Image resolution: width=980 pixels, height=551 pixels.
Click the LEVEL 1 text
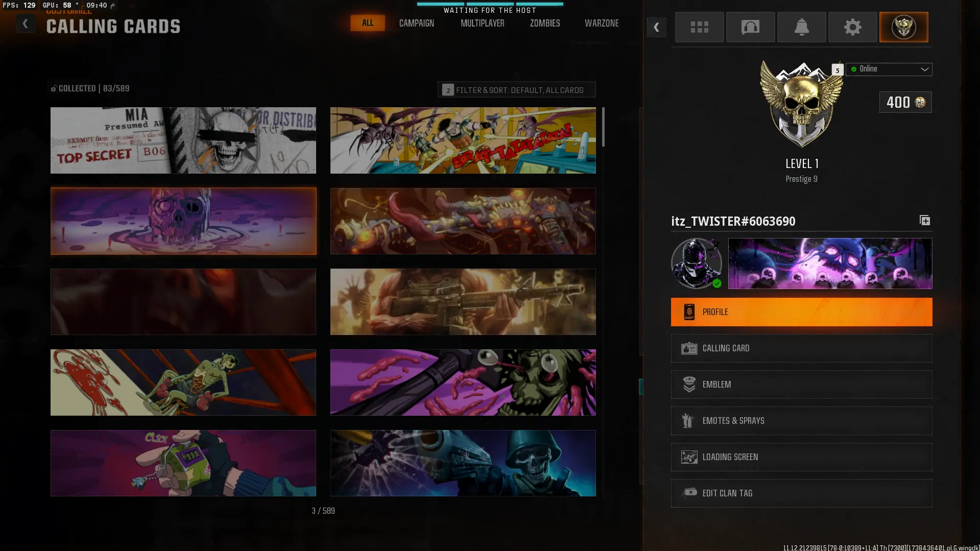(x=802, y=163)
